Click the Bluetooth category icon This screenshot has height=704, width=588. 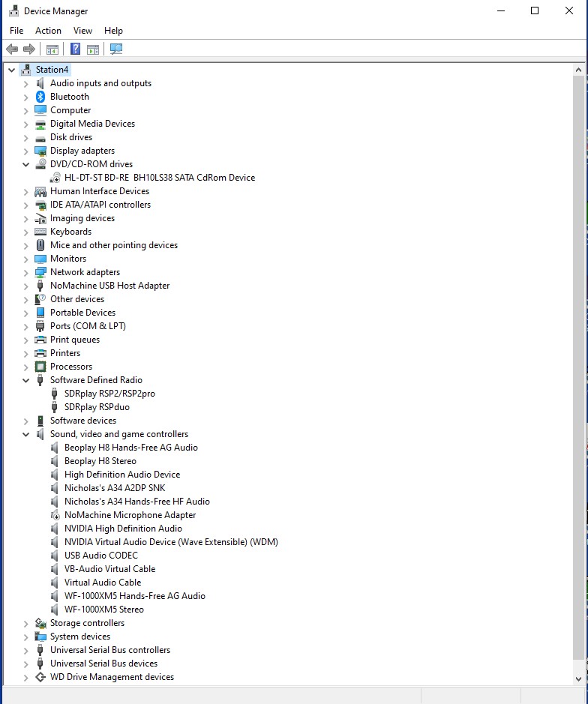point(40,97)
